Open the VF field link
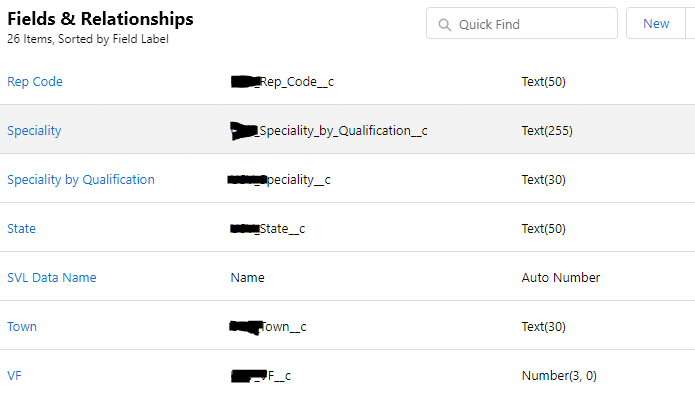Viewport: 695px width, 393px height. pyautogui.click(x=14, y=376)
